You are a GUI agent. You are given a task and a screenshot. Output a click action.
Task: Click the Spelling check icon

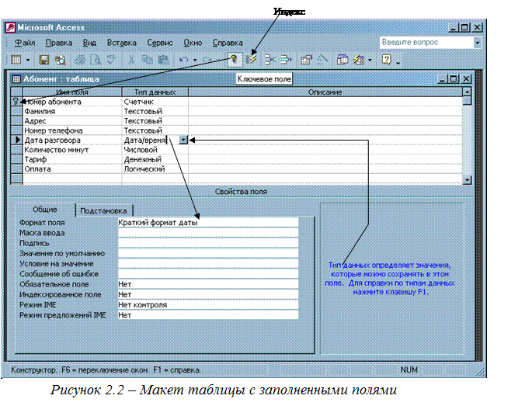pos(111,60)
